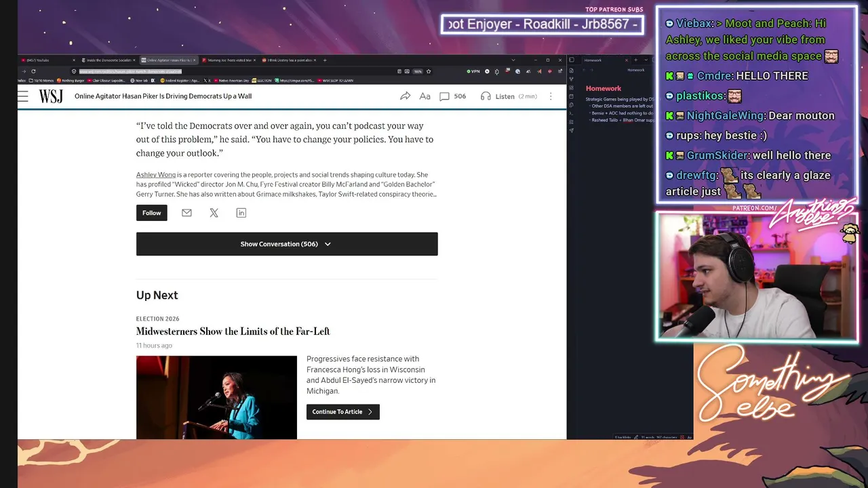This screenshot has width=868, height=488.
Task: Bookmark this page with the star icon
Action: click(x=429, y=71)
